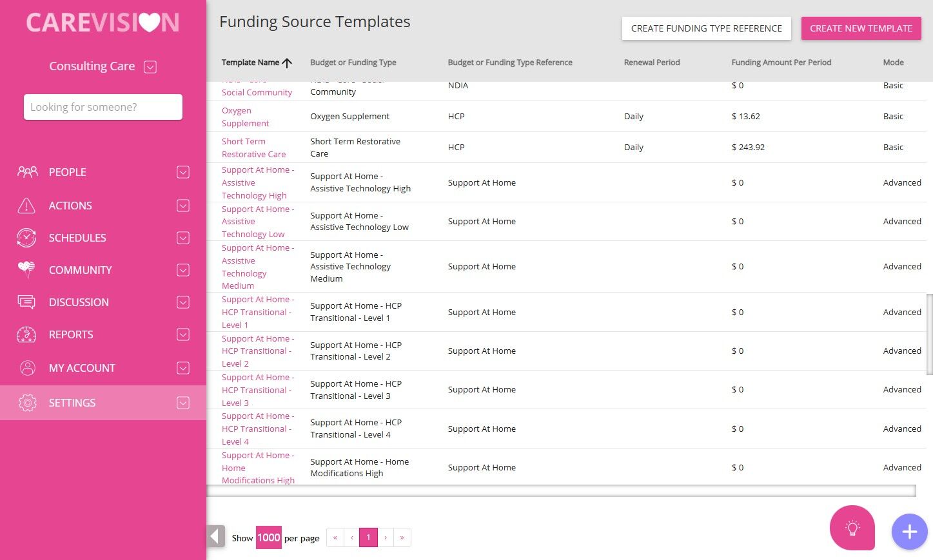
Task: Expand the People menu chevron
Action: [183, 172]
